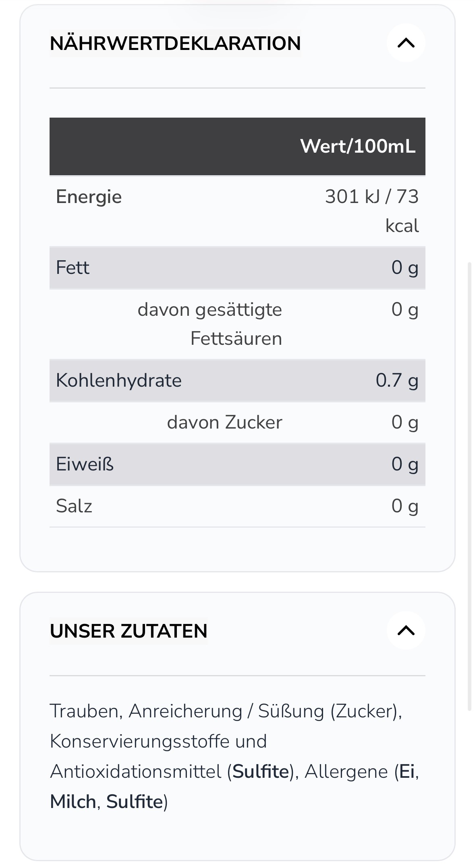Click the Fett row

tap(237, 267)
